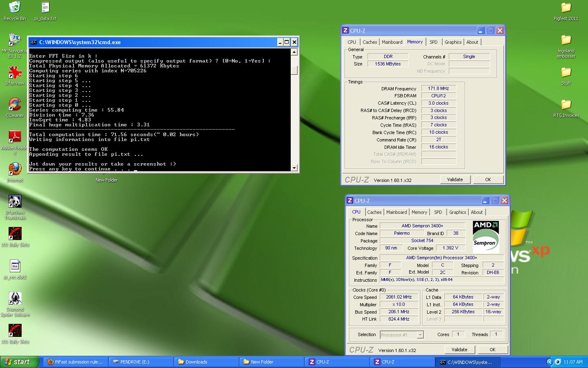Open Graphics tab in lower CPU-Z window
Screen dimensions: 588x368
457,212
